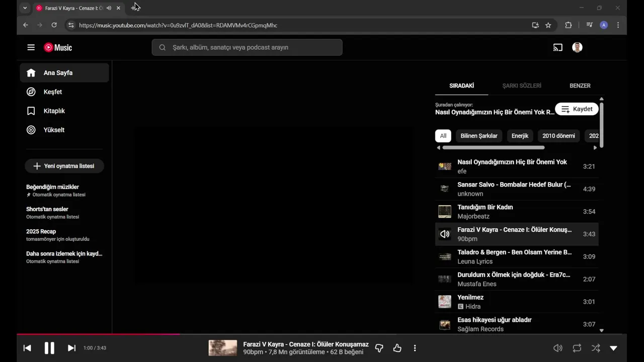Open the 2025 Recap playlist

click(64, 235)
